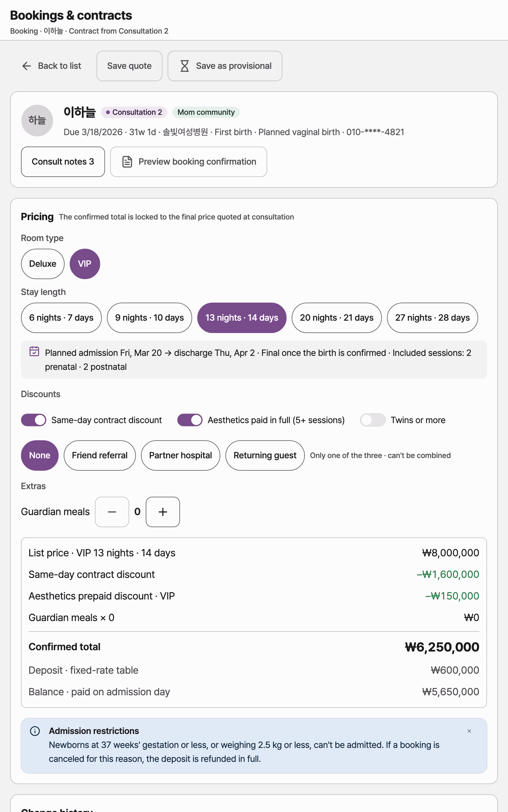Screen dimensions: 508x812
Task: Click the Guardian meals quantity value 0
Action: coord(137,512)
